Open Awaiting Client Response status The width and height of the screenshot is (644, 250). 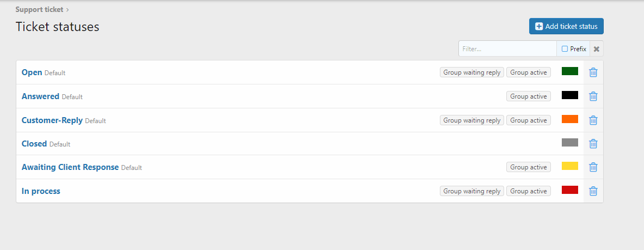[70, 167]
